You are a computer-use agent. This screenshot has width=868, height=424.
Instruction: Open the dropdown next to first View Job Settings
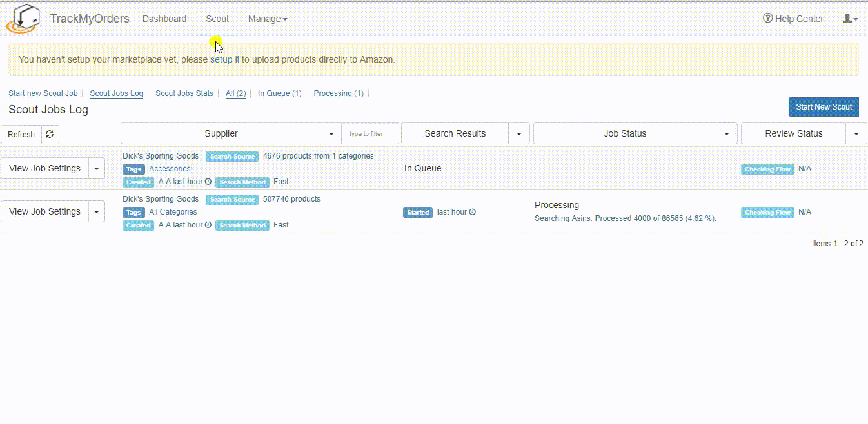96,168
